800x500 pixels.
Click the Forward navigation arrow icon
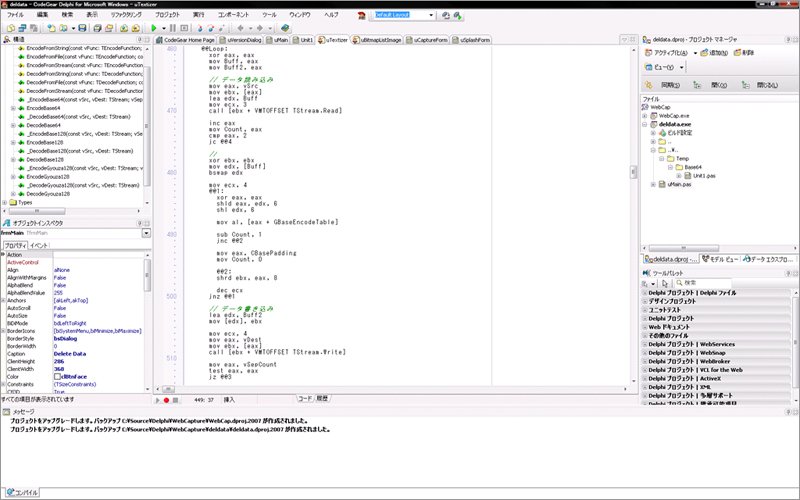pyautogui.click(x=260, y=28)
